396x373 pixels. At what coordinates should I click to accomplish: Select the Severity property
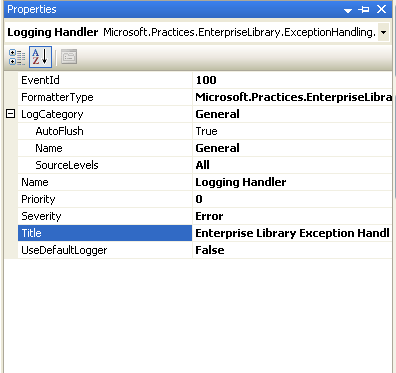tap(105, 216)
